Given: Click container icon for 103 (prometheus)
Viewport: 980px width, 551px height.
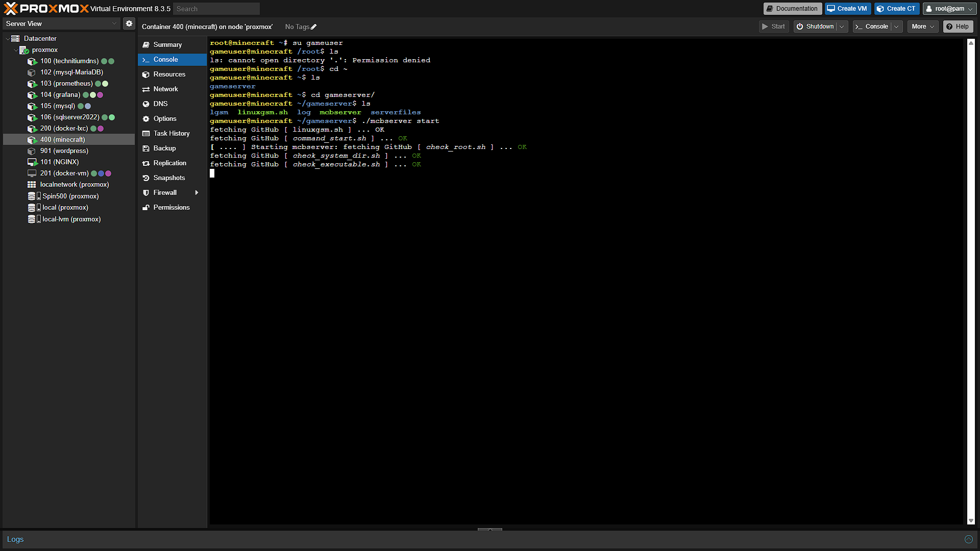Looking at the screenshot, I should 32,84.
